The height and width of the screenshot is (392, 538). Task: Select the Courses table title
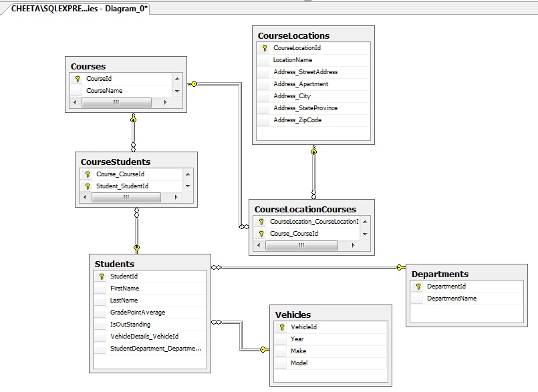point(88,67)
